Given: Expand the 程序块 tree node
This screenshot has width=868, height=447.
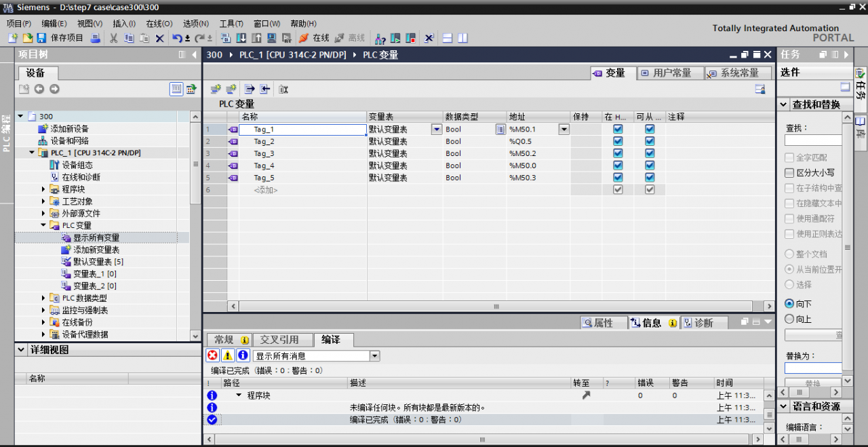Looking at the screenshot, I should coord(44,189).
